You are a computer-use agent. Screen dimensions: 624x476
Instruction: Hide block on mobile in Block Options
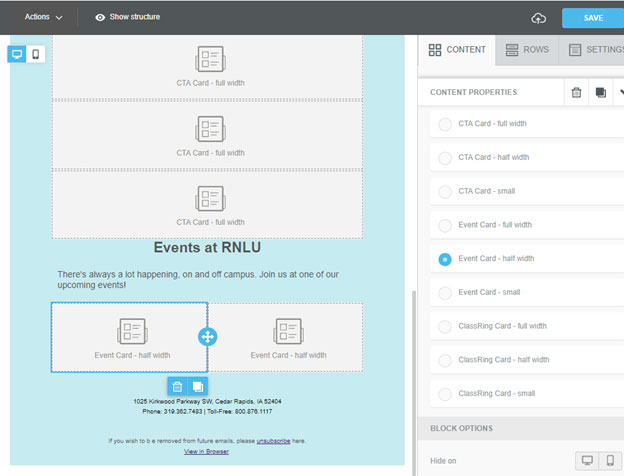point(609,461)
